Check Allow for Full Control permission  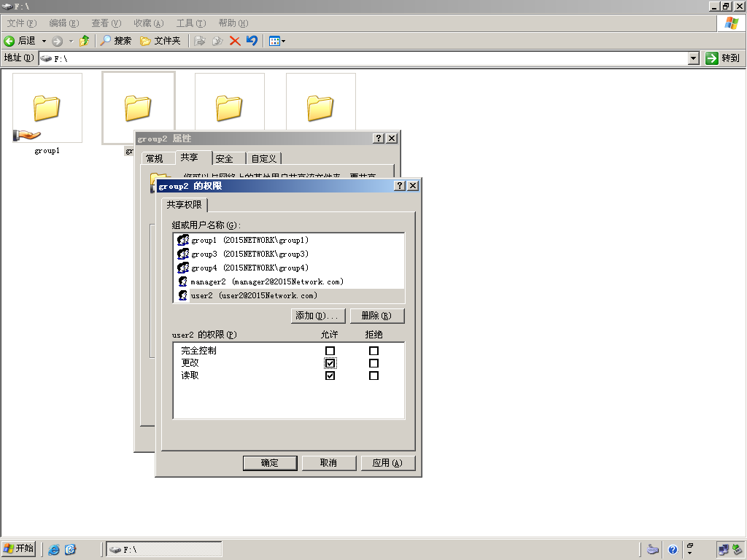[330, 351]
